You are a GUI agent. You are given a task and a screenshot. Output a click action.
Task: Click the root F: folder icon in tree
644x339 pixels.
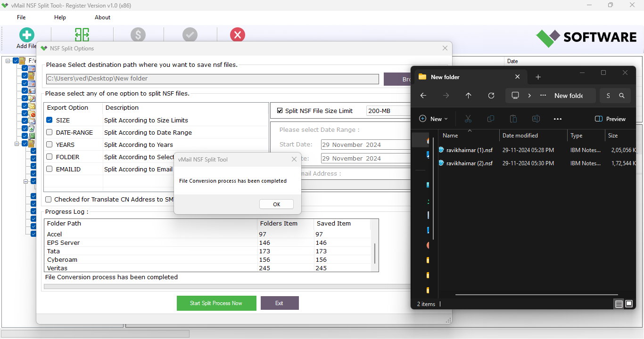[22, 61]
